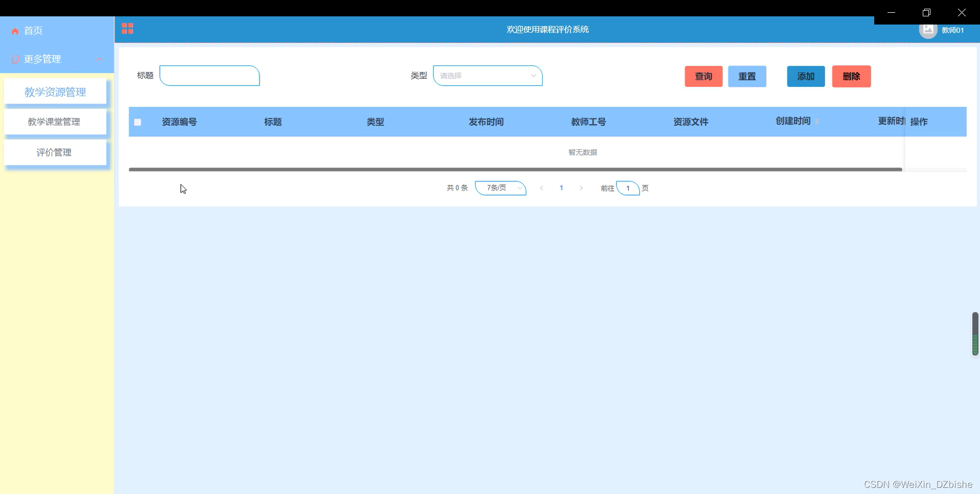This screenshot has width=980, height=494.
Task: Select page 1 in pagination
Action: coord(561,188)
